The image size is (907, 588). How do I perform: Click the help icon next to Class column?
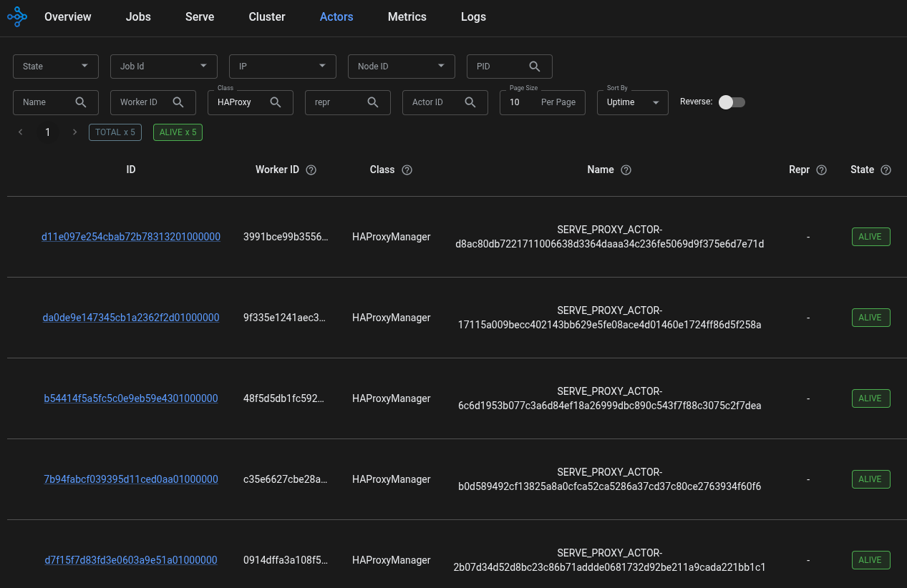[x=407, y=170]
